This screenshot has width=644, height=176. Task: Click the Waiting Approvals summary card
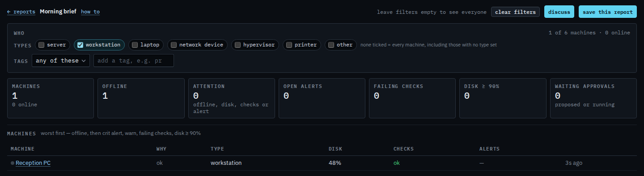(593, 98)
